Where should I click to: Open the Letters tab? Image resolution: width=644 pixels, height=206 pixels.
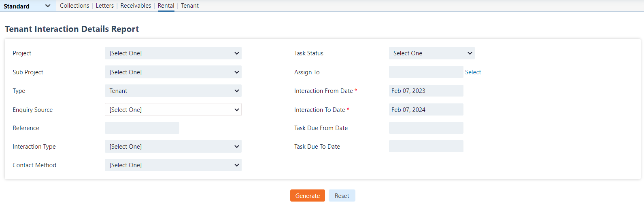104,6
